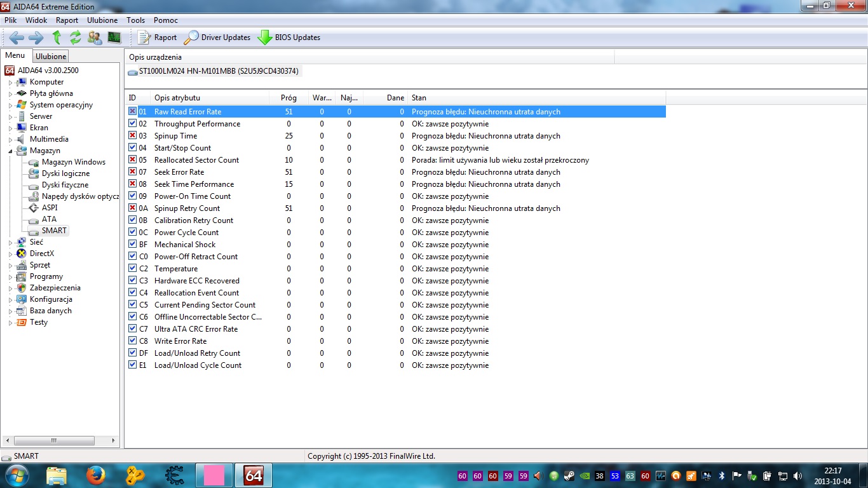868x488 pixels.
Task: Open the users icon in the toolbar
Action: pyautogui.click(x=95, y=37)
